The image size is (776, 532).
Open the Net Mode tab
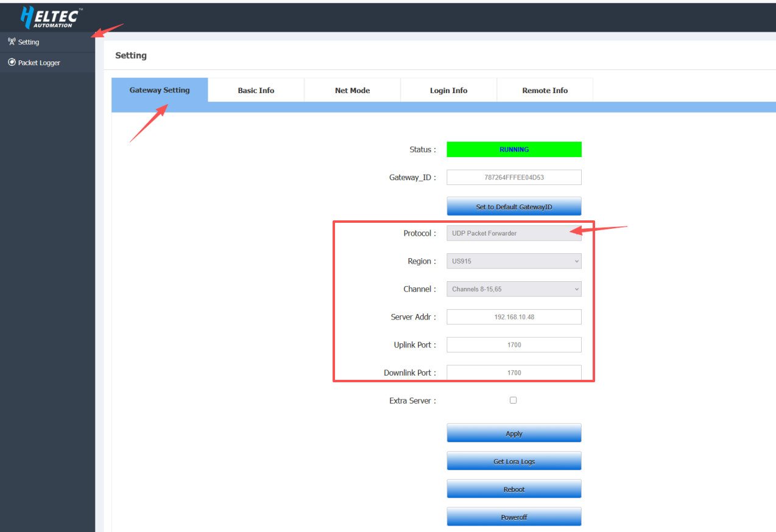352,90
